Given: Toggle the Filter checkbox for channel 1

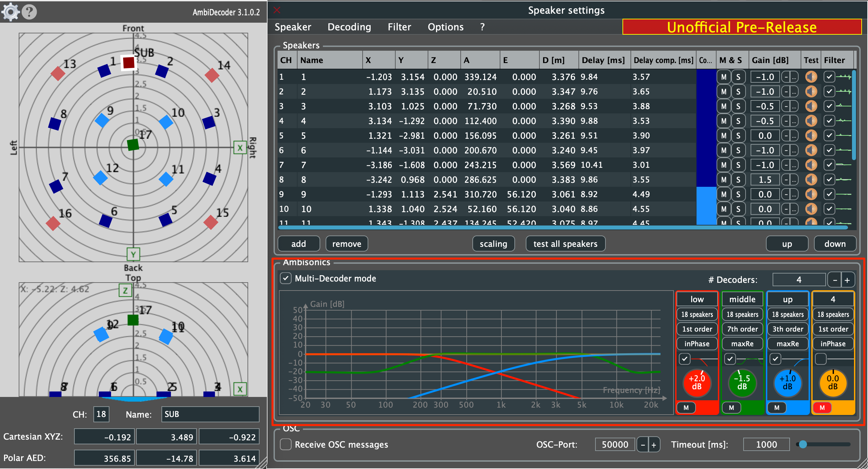Looking at the screenshot, I should coord(830,77).
